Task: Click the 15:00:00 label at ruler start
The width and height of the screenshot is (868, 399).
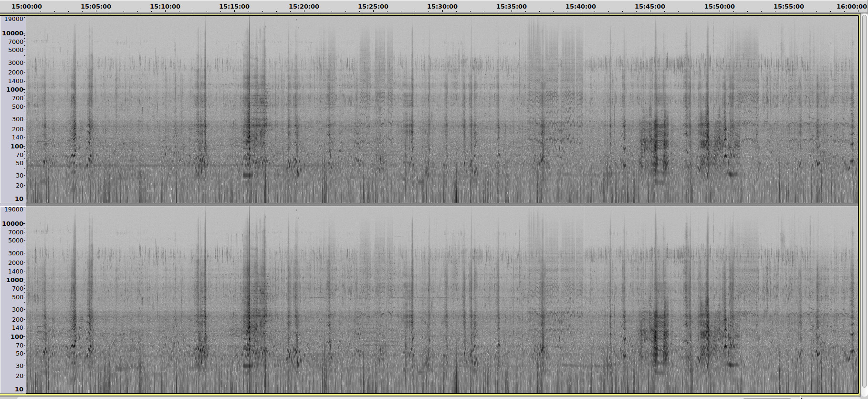Action: (x=27, y=7)
